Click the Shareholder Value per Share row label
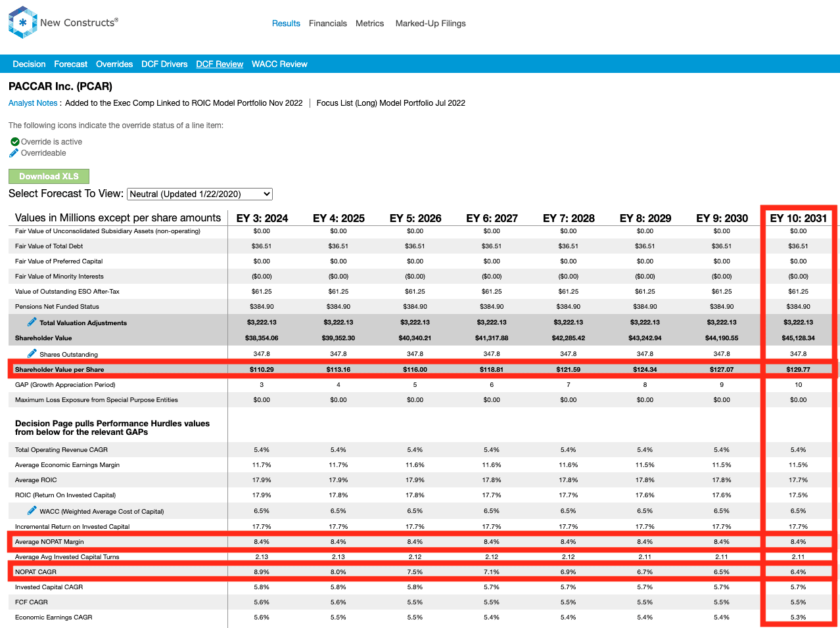Screen dimensions: 840x628 [x=59, y=369]
